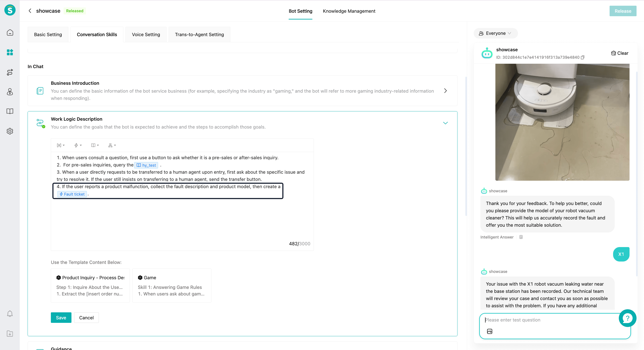The image size is (644, 350).
Task: Copy the bot ID with the copy icon
Action: pyautogui.click(x=582, y=57)
